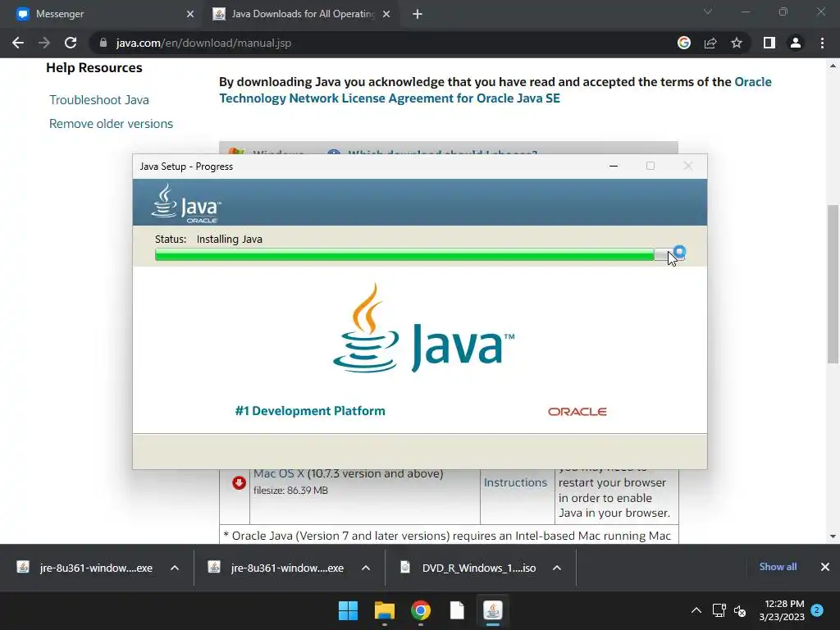Open the Windows Start menu
Screen dimensions: 840x630
tap(348, 610)
